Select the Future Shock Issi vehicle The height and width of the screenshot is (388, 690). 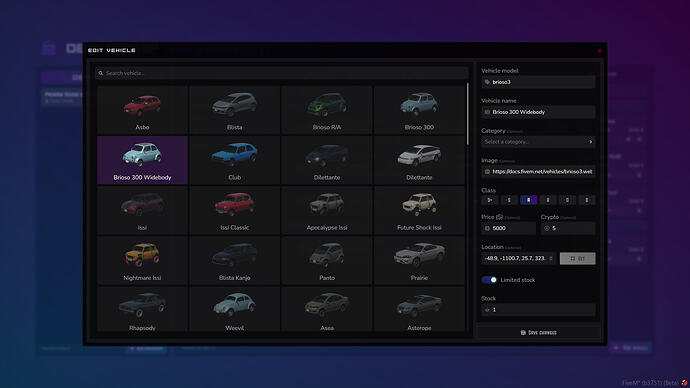click(x=419, y=210)
